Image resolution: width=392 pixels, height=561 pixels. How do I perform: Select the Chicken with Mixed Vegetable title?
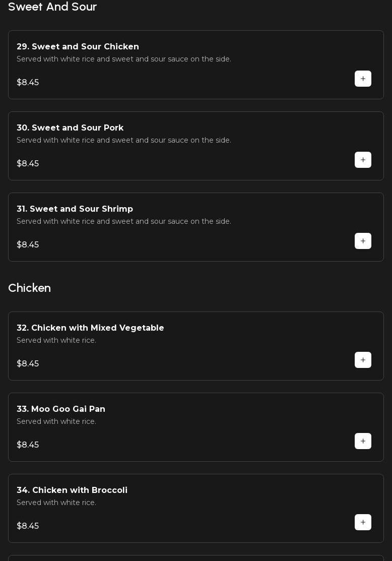click(x=90, y=328)
